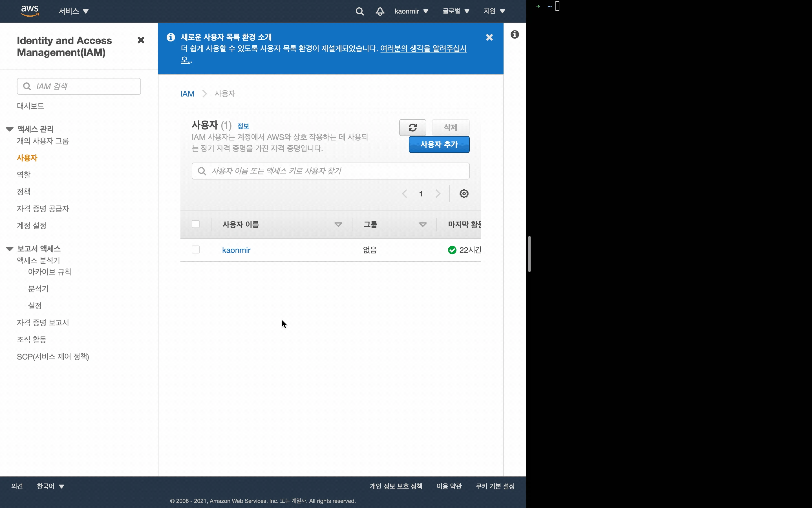This screenshot has width=812, height=508.
Task: Open 조직 활동 in the sidebar
Action: tap(32, 340)
